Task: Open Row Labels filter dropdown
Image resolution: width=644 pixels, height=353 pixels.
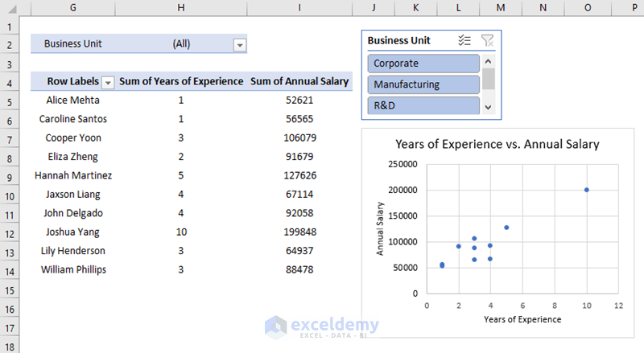Action: click(x=108, y=83)
